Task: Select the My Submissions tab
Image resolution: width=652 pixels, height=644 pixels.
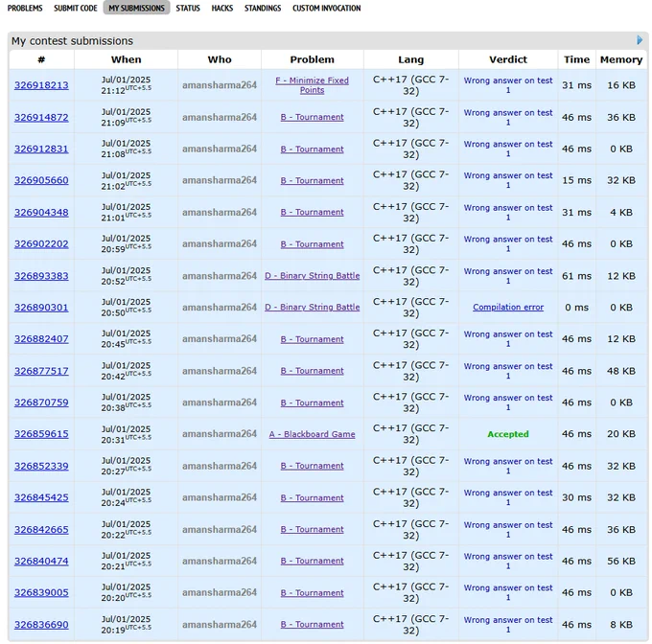Action: coord(136,8)
